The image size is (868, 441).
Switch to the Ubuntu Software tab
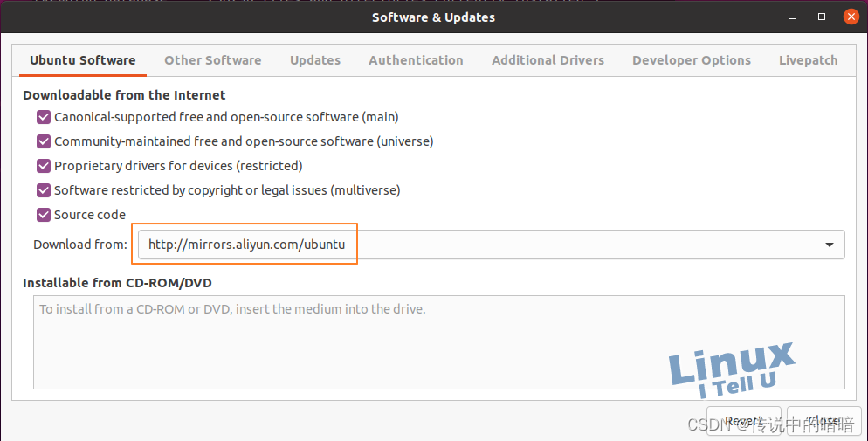click(82, 60)
